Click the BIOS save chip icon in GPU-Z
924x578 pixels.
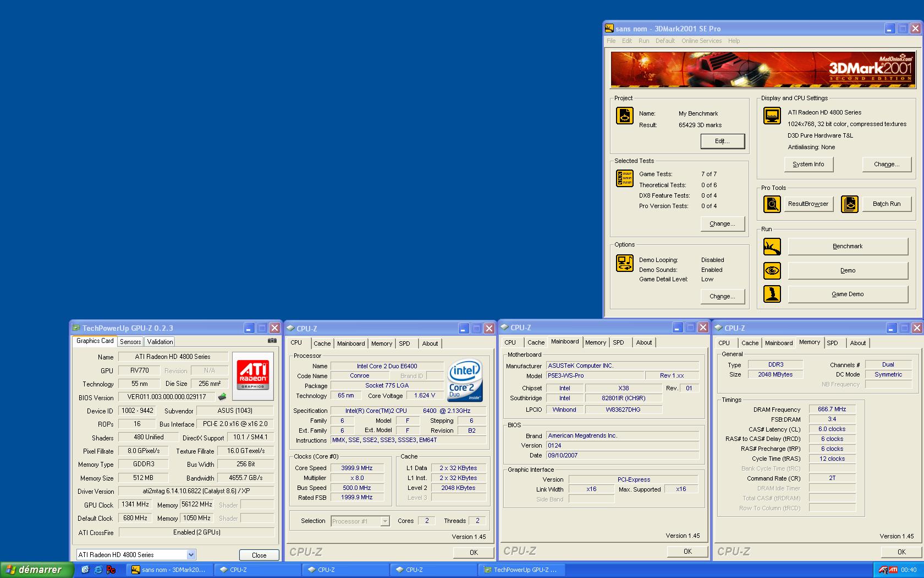click(x=222, y=396)
